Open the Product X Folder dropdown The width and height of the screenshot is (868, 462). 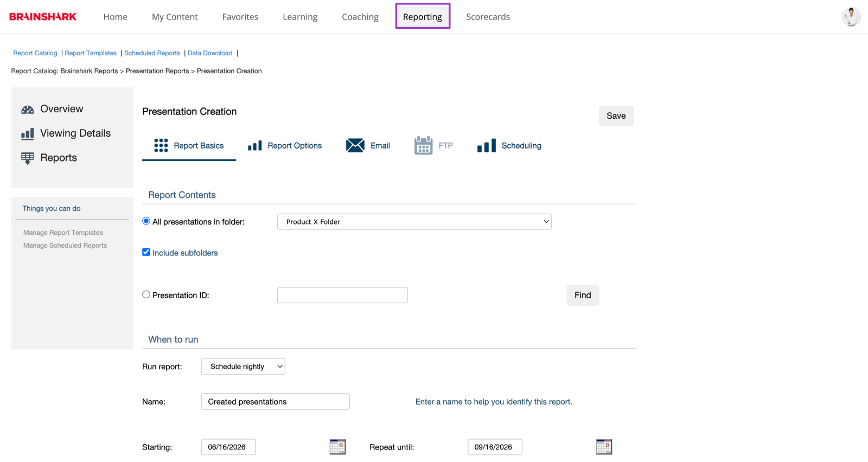(414, 222)
